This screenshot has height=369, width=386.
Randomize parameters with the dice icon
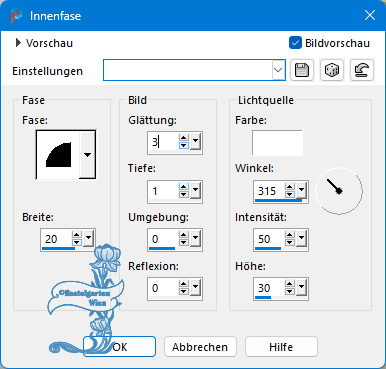pos(332,70)
